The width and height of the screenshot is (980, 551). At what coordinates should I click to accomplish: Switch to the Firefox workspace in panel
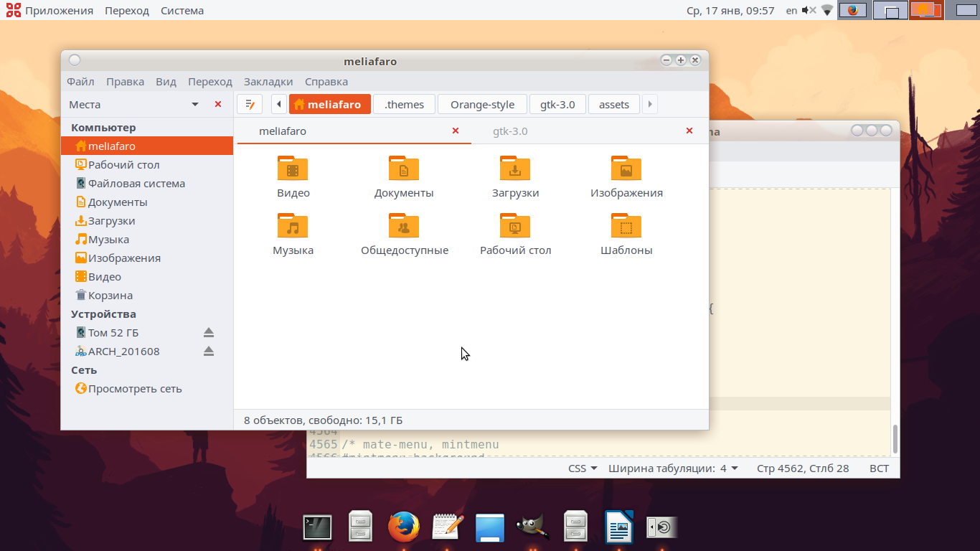(853, 10)
